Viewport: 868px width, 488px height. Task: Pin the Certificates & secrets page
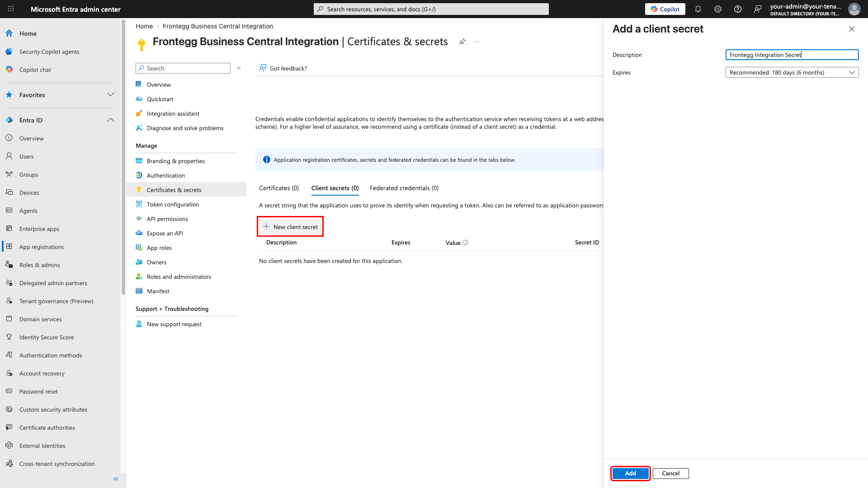(x=462, y=42)
